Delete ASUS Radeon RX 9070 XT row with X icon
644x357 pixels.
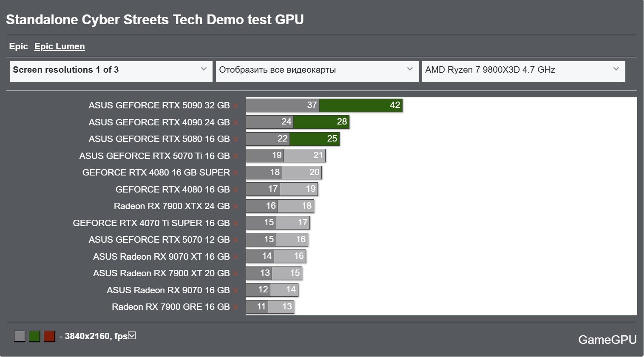[235, 257]
